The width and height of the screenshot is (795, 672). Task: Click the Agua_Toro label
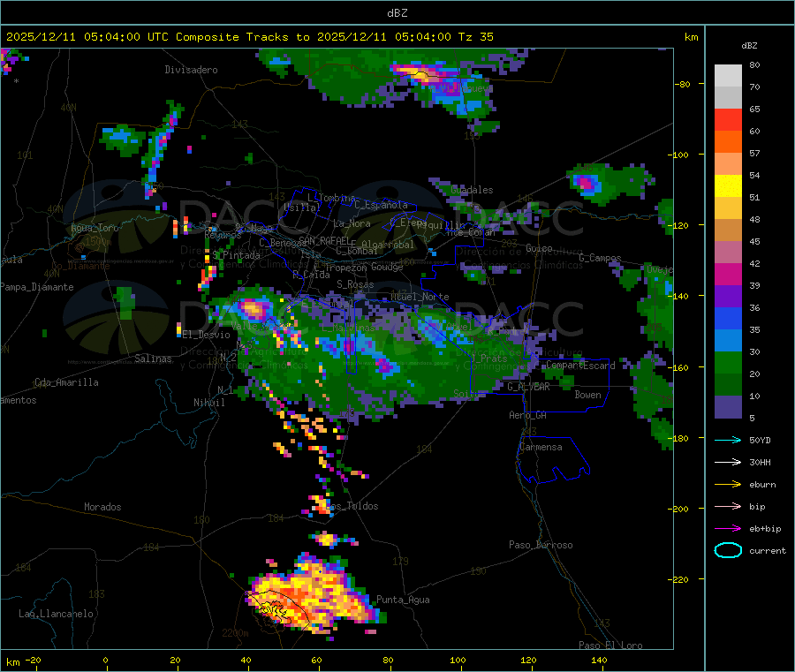pos(95,228)
